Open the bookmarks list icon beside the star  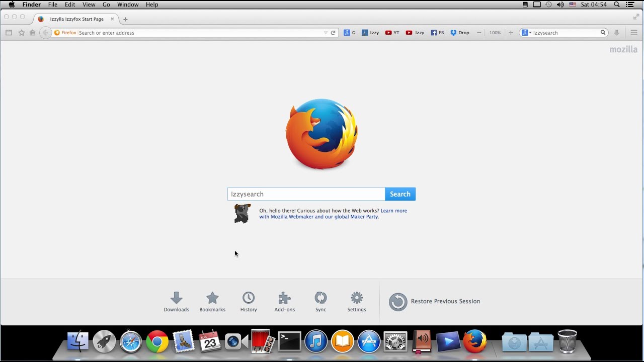pyautogui.click(x=32, y=33)
